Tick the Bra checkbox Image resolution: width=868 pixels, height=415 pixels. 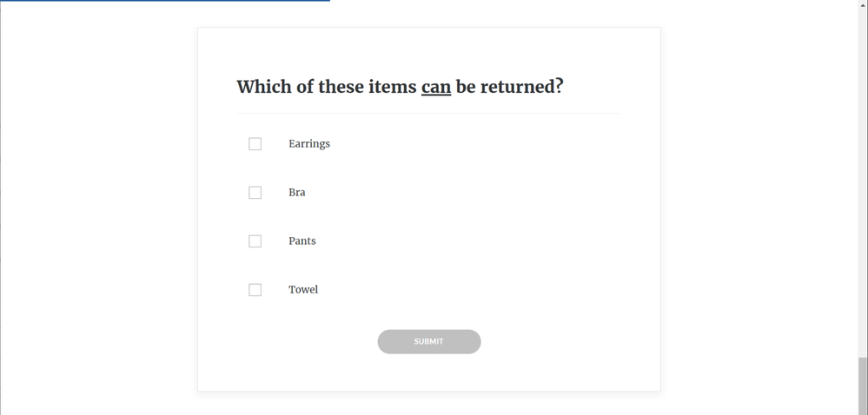click(x=255, y=193)
